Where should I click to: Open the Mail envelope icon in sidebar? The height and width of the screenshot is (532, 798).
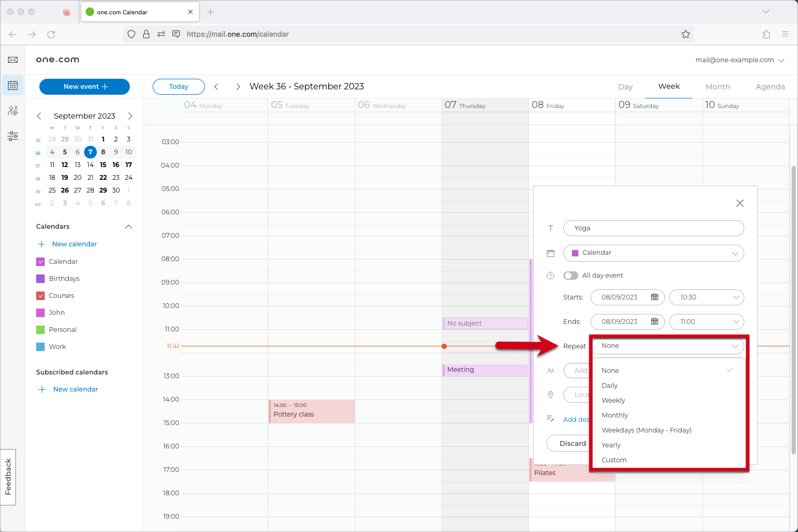(x=13, y=60)
